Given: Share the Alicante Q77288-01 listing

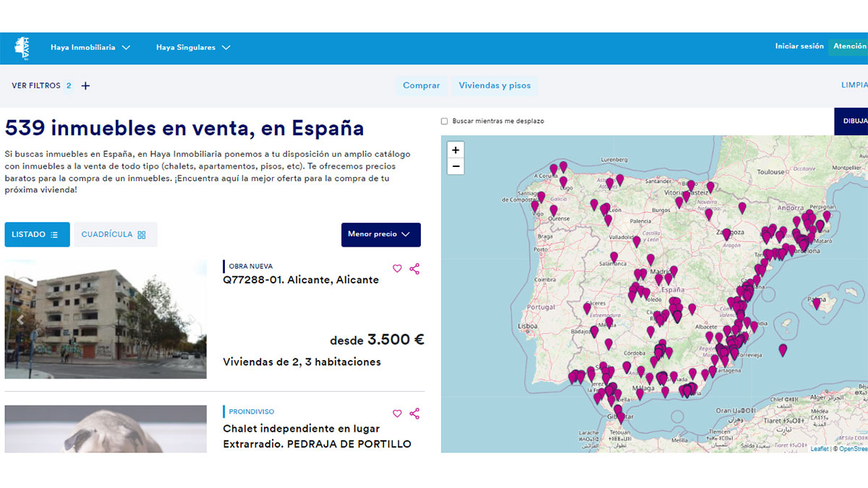Looking at the screenshot, I should coord(414,269).
